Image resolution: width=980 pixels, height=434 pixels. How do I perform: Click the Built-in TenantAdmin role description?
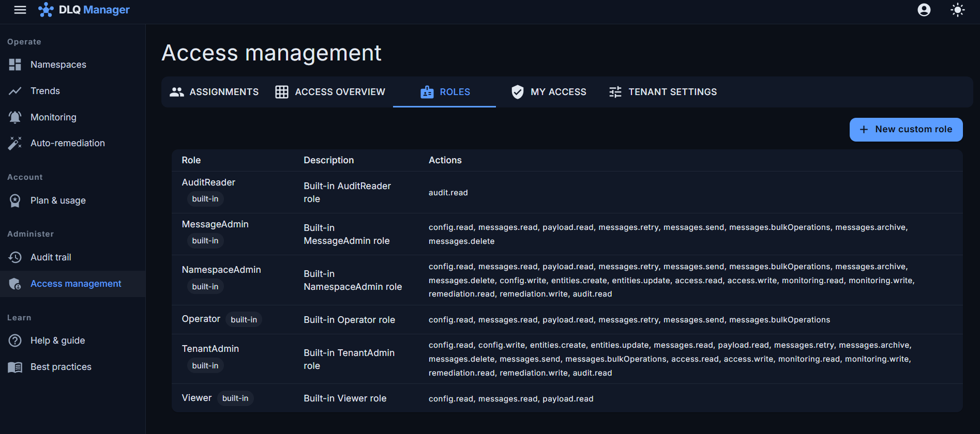[349, 359]
